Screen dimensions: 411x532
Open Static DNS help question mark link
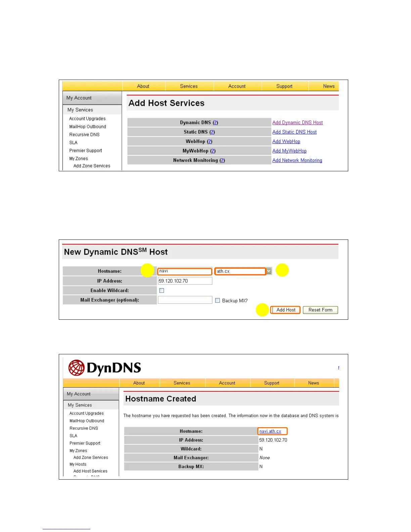pos(212,132)
